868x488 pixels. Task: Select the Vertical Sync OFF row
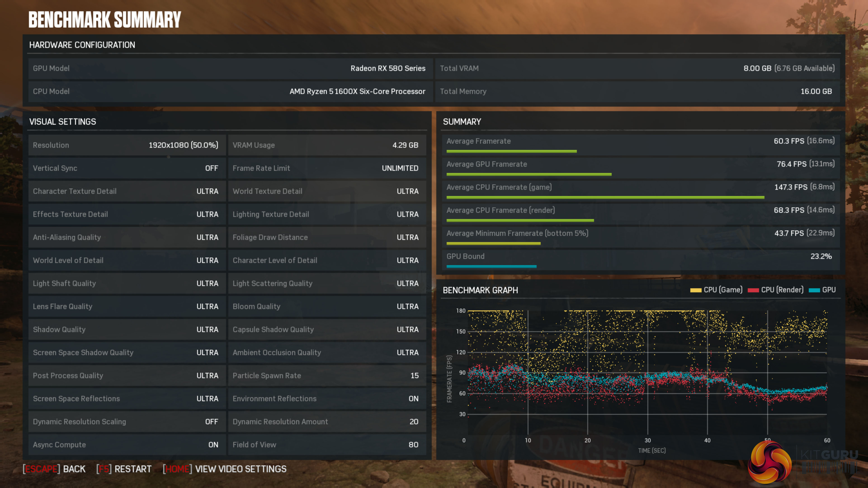[x=127, y=168]
